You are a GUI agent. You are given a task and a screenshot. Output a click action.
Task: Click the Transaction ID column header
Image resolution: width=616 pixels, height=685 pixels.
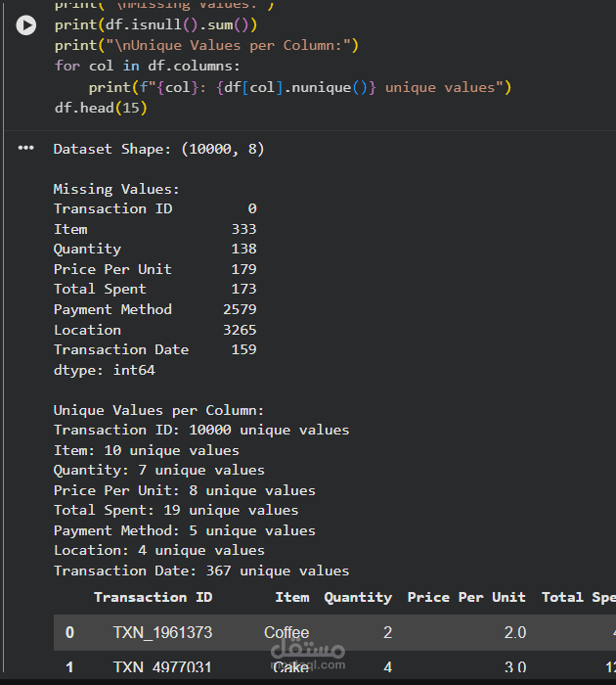point(153,597)
